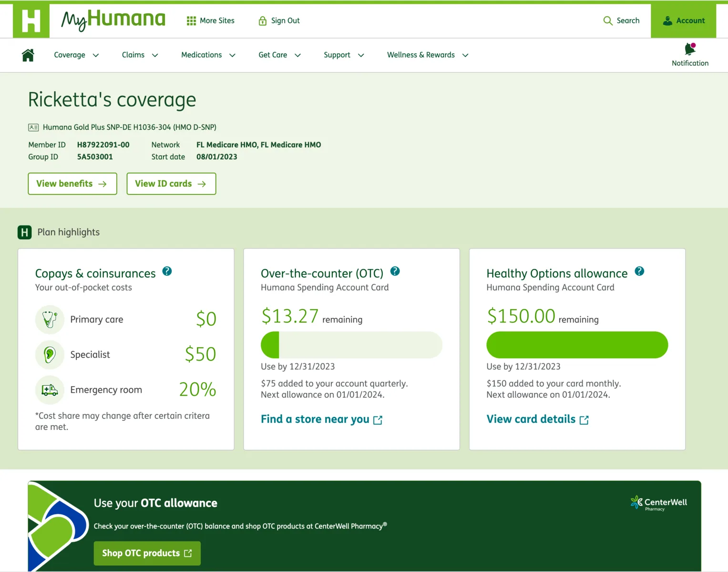Image resolution: width=728 pixels, height=572 pixels.
Task: Expand the Claims menu
Action: click(x=140, y=55)
